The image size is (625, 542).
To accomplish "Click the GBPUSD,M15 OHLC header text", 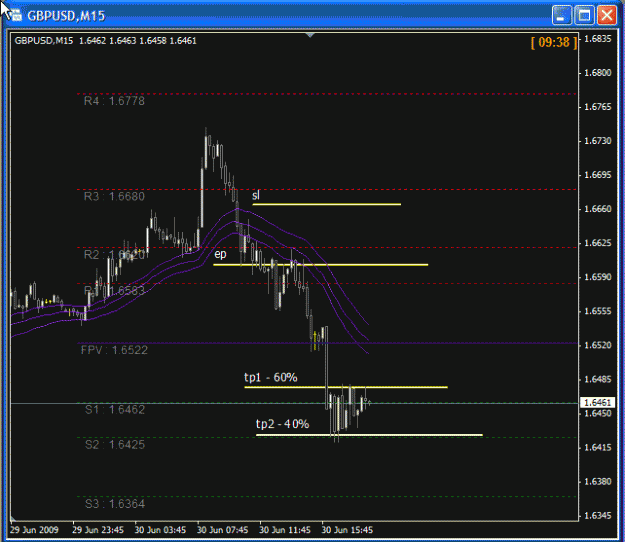I will 105,41.
